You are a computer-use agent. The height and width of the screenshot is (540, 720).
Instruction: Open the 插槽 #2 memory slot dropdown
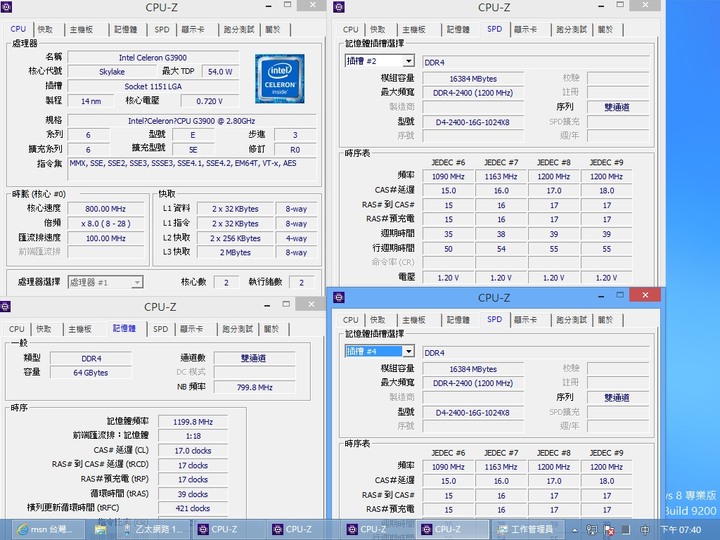tap(408, 61)
